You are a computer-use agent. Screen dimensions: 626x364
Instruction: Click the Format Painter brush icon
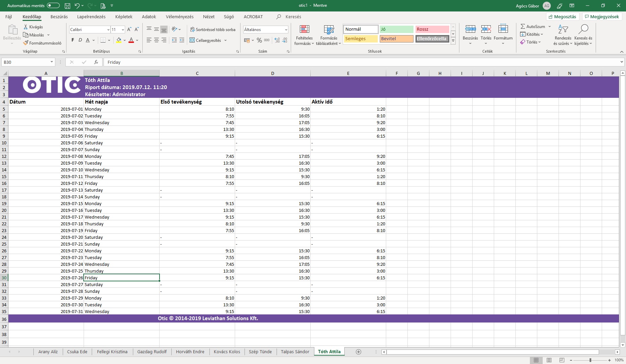[26, 43]
